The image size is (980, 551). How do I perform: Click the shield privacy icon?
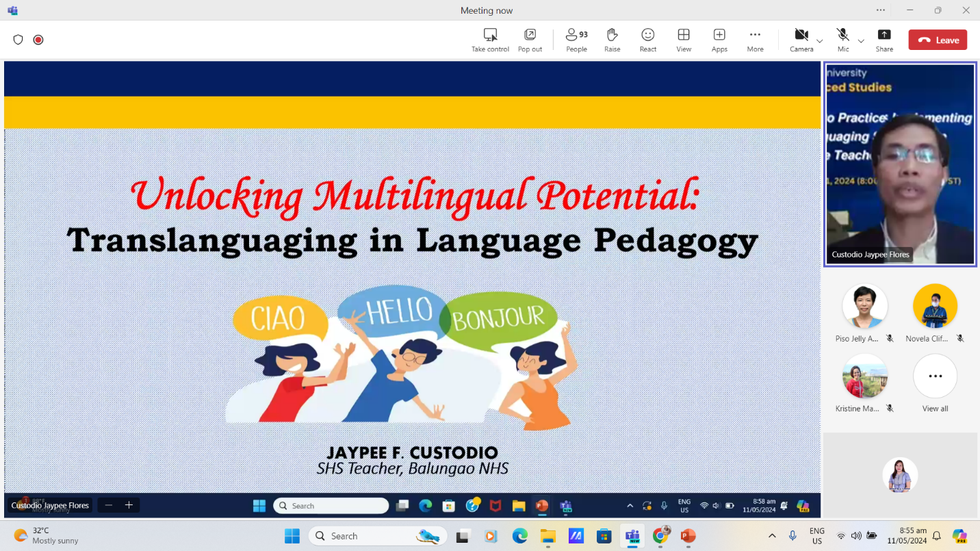(x=18, y=40)
